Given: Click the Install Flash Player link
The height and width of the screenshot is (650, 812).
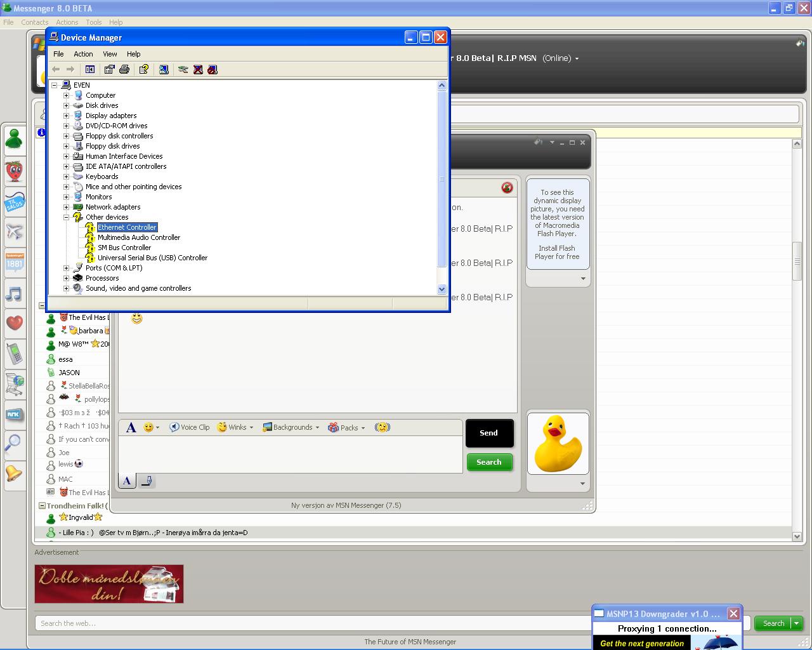Looking at the screenshot, I should click(x=557, y=253).
